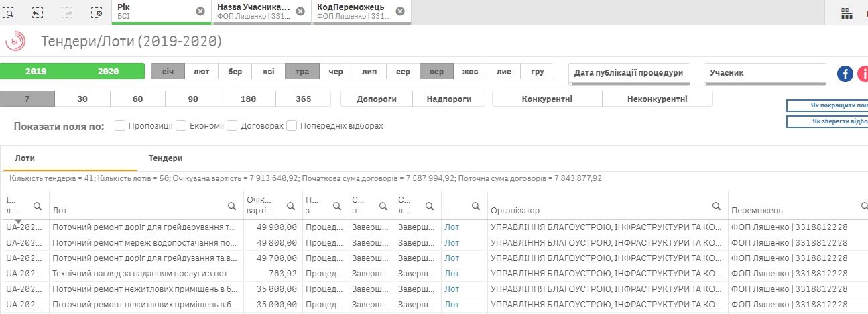The height and width of the screenshot is (314, 868).
Task: Open the Лот link for 49 900,00 row
Action: pos(452,227)
